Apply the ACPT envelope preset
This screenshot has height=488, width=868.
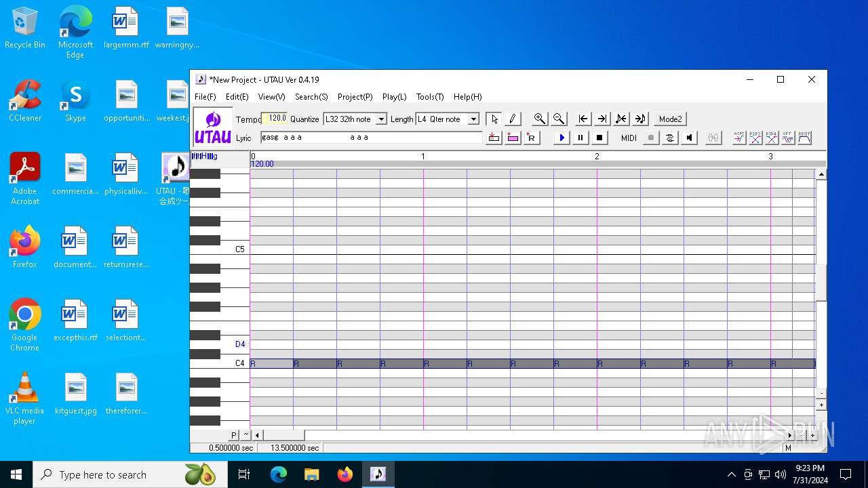point(739,138)
